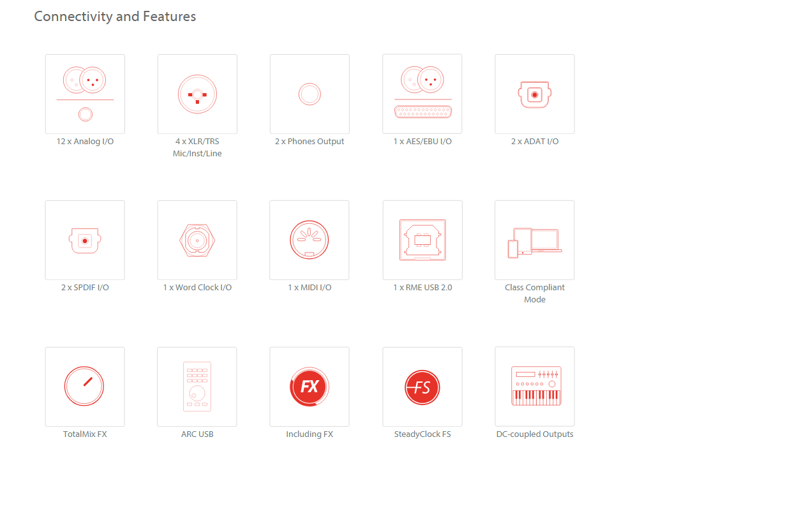
Task: Select the ARC USB remote icon
Action: [197, 387]
